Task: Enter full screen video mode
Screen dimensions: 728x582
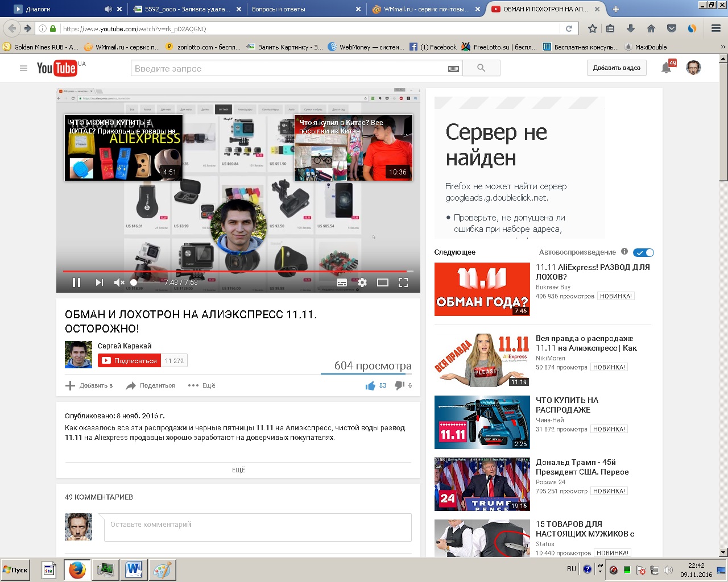Action: [403, 282]
